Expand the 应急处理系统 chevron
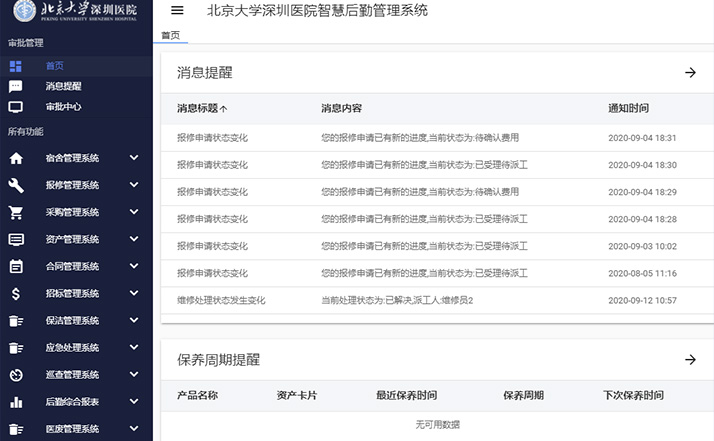Image resolution: width=714 pixels, height=441 pixels. (134, 348)
